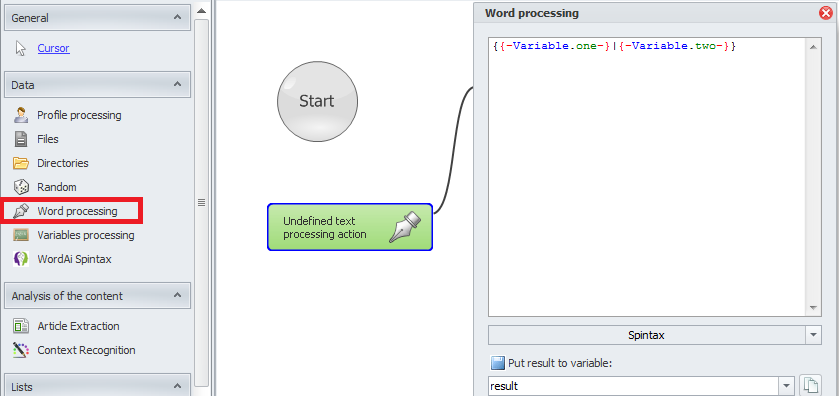Viewport: 839px width, 396px height.
Task: Click the sidebar scrollbar up arrow
Action: pos(201,10)
